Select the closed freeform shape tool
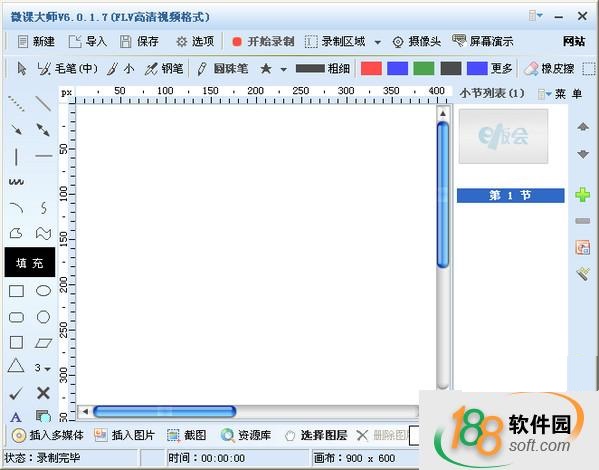The width and height of the screenshot is (599, 470). (16, 233)
